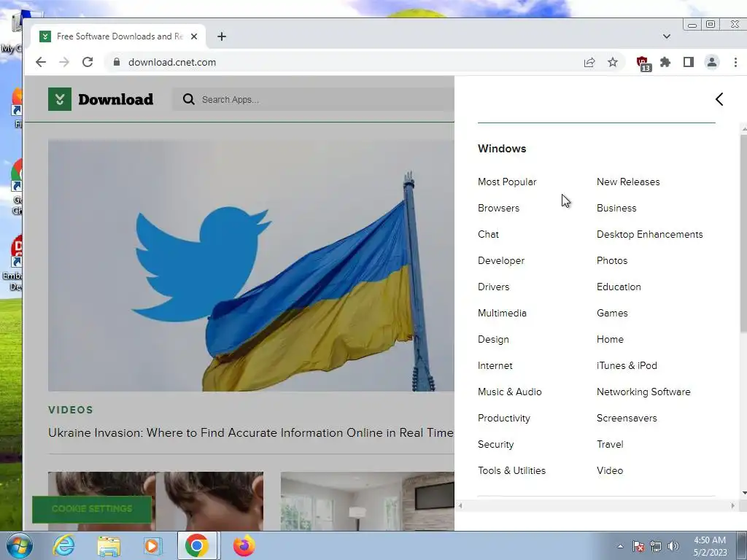Toggle the browser side panel icon
747x560 pixels.
tap(689, 63)
